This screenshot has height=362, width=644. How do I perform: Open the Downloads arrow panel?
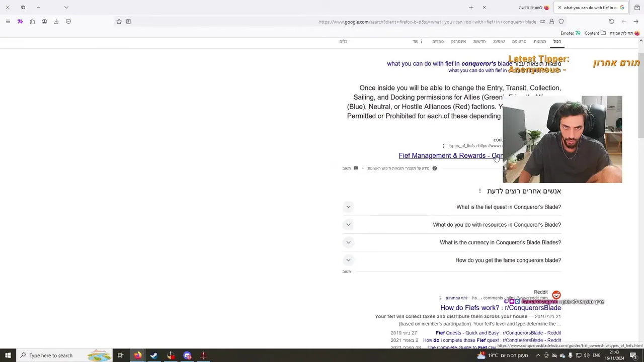(x=56, y=22)
